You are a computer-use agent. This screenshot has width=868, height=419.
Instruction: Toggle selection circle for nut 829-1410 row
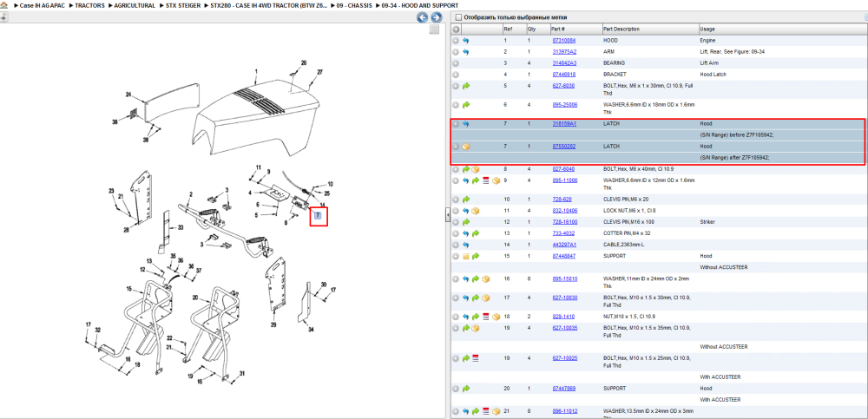[456, 317]
